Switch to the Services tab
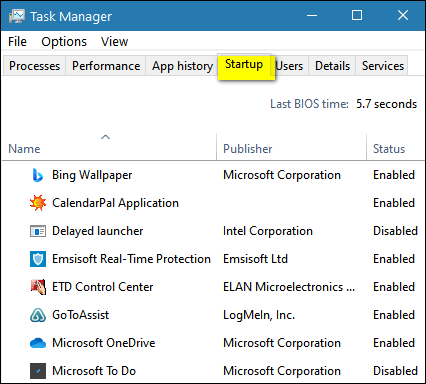 tap(383, 66)
